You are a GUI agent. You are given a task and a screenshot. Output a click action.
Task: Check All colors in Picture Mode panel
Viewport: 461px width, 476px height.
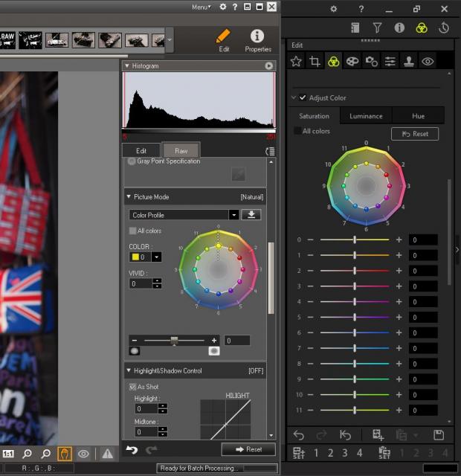click(133, 231)
